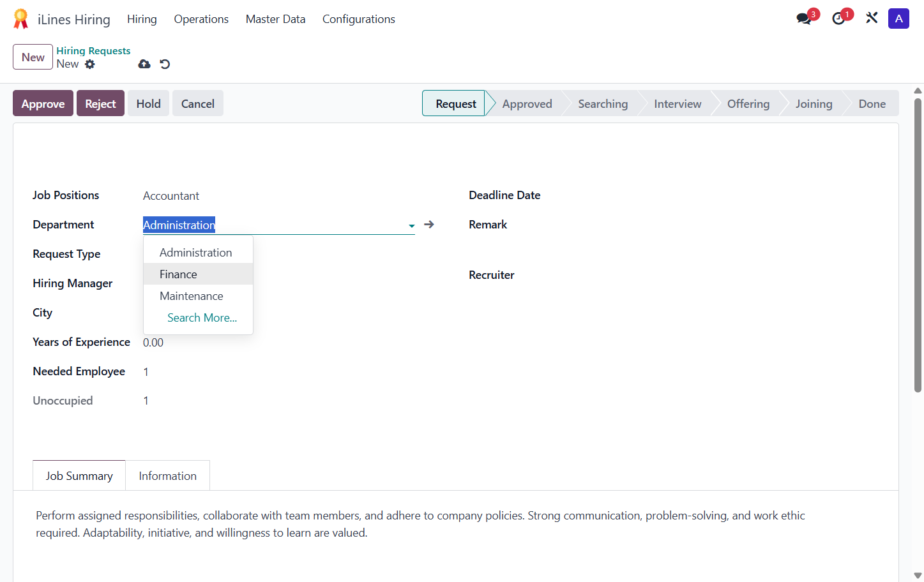Select the Done status stage
Image resolution: width=924 pixels, height=582 pixels.
[872, 103]
